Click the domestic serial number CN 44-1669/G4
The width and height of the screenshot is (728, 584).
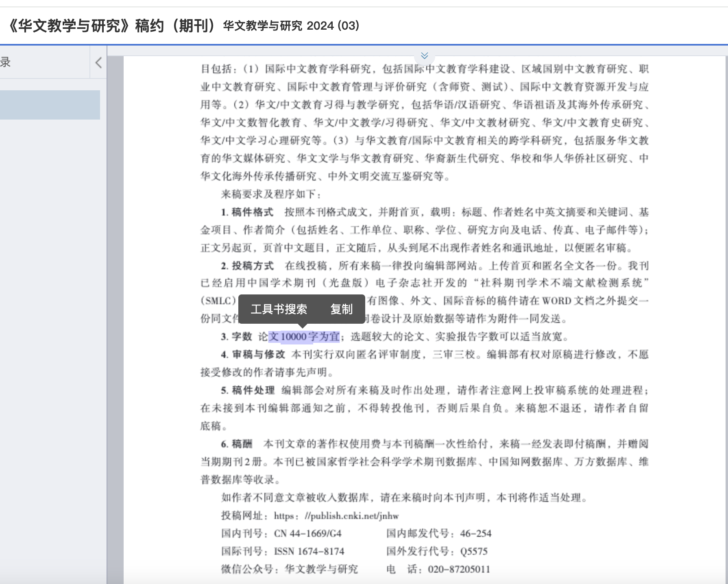(307, 534)
